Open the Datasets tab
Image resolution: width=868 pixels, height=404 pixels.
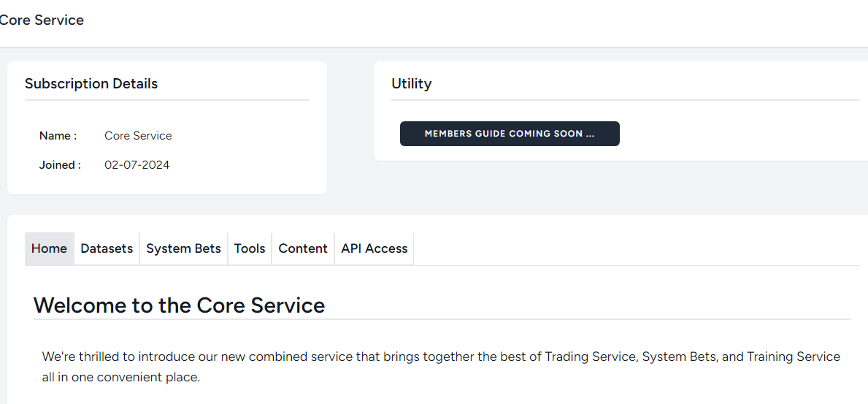[x=107, y=248]
